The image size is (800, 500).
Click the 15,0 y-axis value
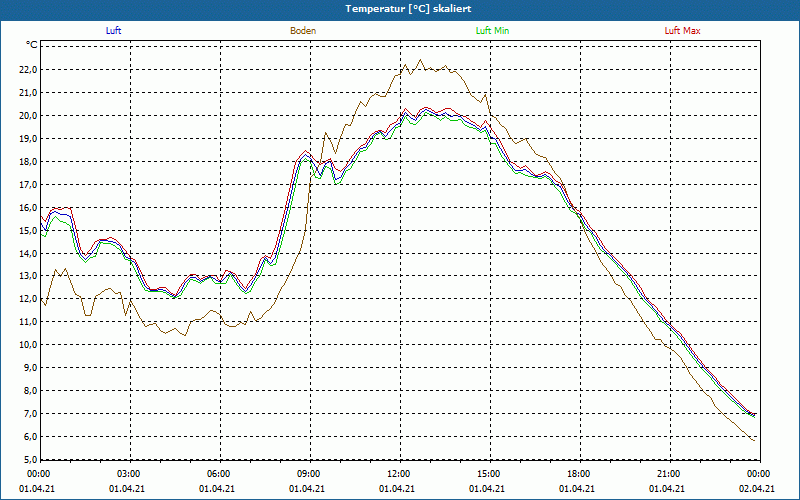point(28,230)
